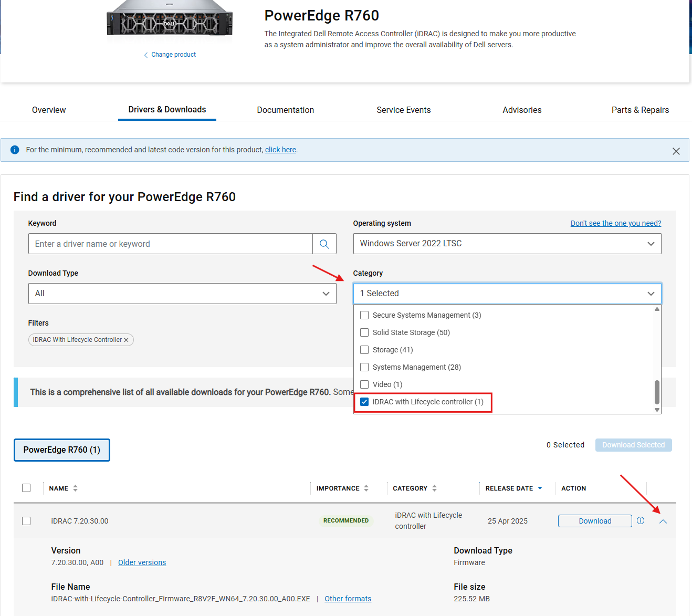Sort the table by the Category column
This screenshot has width=692, height=616.
point(433,488)
